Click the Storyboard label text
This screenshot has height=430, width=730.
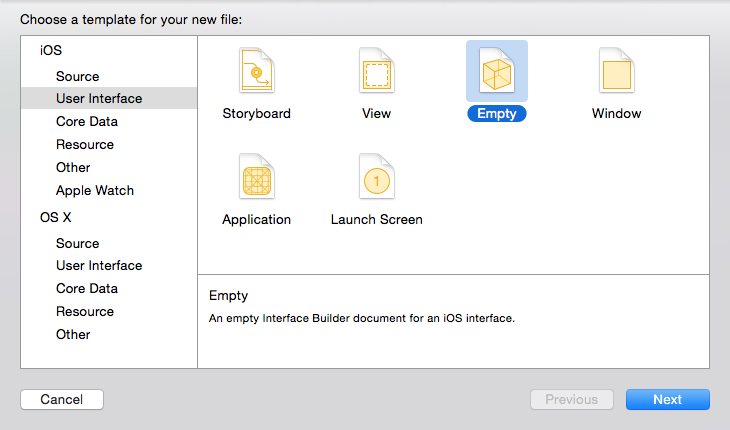(257, 114)
